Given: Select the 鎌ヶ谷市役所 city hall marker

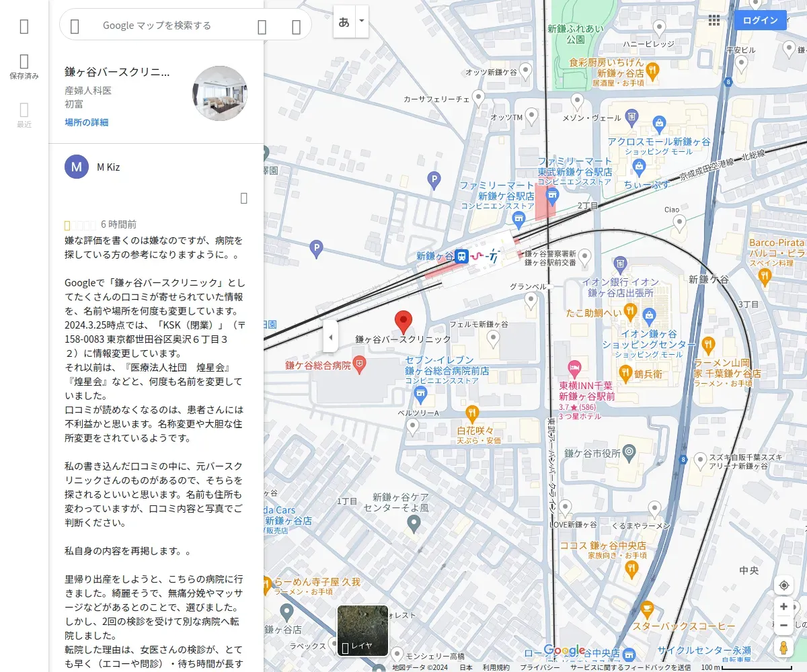Looking at the screenshot, I should pyautogui.click(x=629, y=452).
